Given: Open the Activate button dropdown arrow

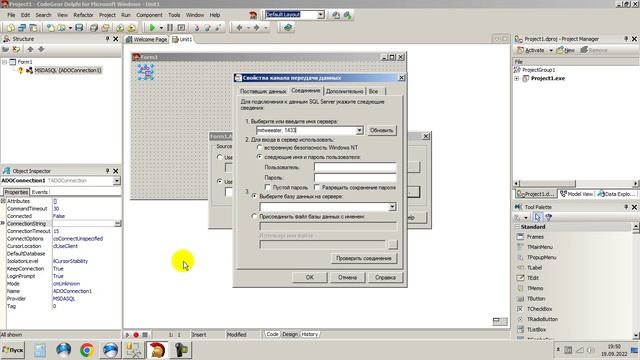Looking at the screenshot, I should click(551, 51).
